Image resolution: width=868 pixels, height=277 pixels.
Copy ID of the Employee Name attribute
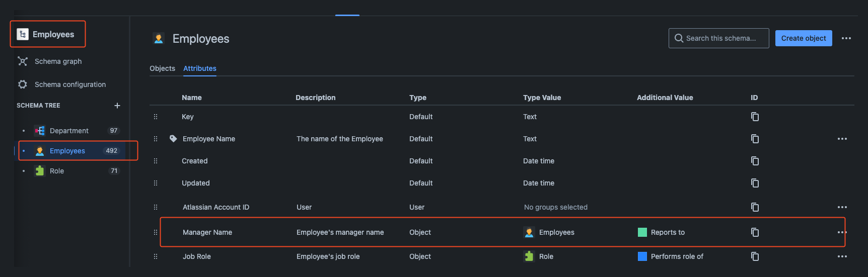[755, 139]
